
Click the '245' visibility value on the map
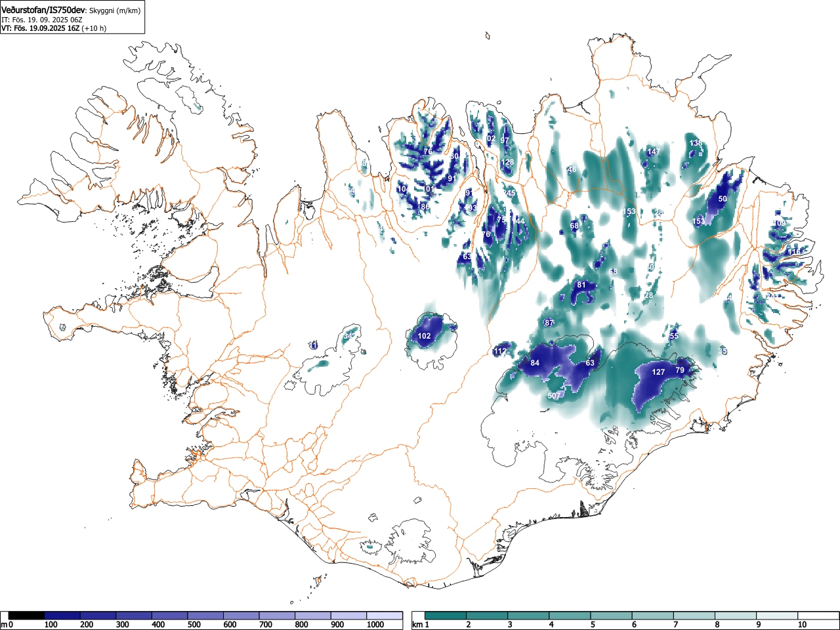[509, 193]
